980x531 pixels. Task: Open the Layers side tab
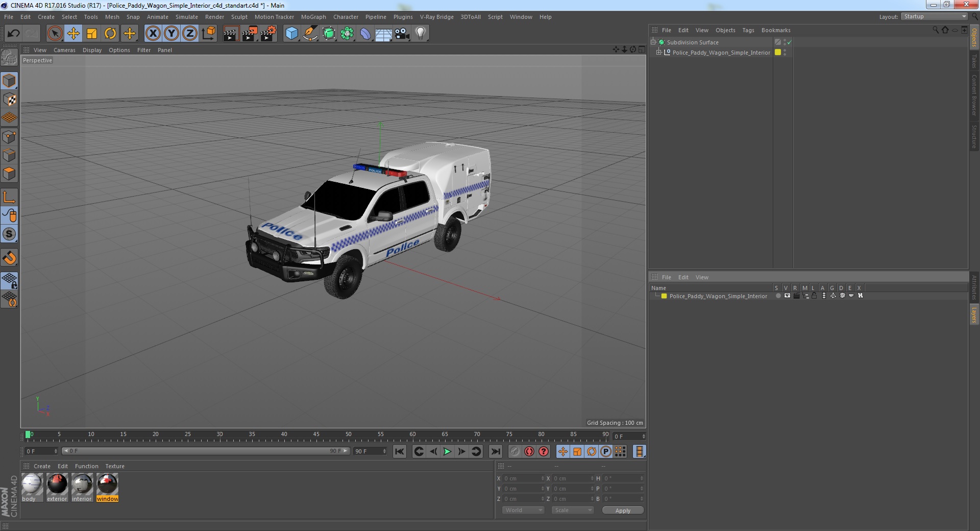974,315
